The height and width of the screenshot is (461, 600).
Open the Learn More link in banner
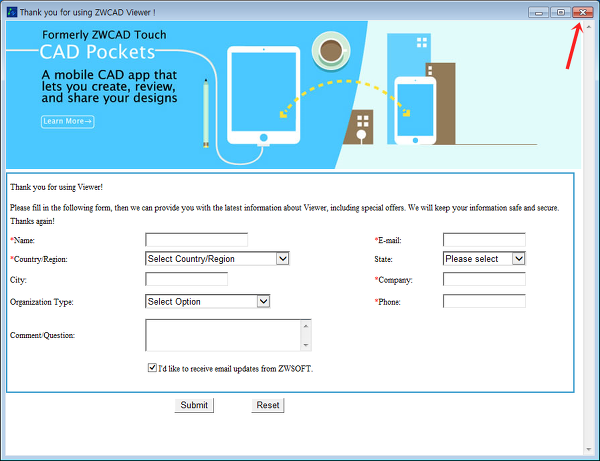[x=68, y=122]
